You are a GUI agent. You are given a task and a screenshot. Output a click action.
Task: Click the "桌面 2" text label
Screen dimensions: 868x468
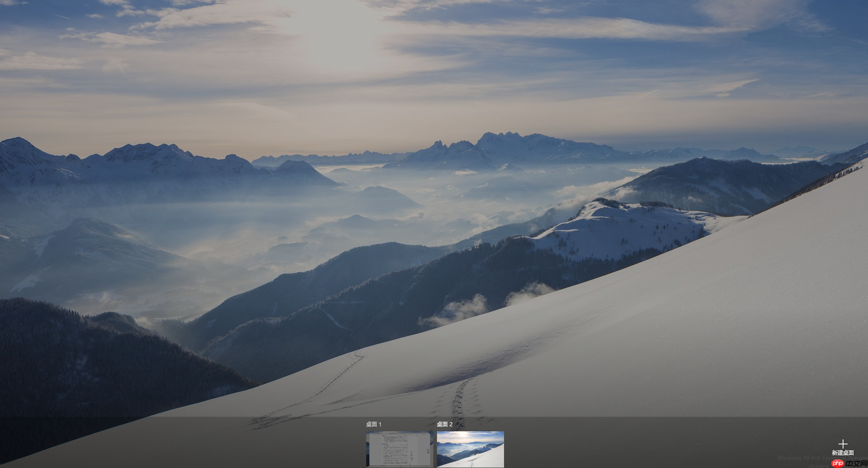444,425
